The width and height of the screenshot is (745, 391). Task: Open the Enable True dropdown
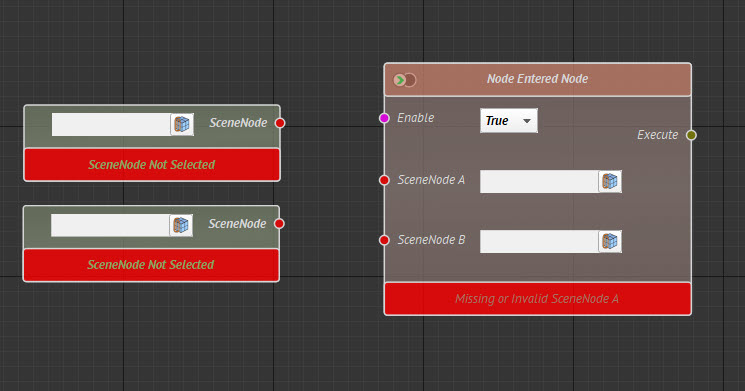509,121
